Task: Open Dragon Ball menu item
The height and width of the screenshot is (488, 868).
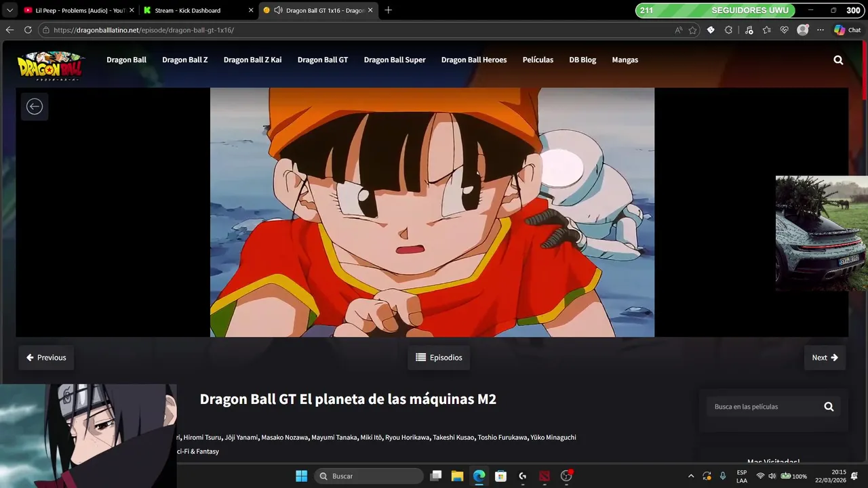Action: pyautogui.click(x=126, y=60)
